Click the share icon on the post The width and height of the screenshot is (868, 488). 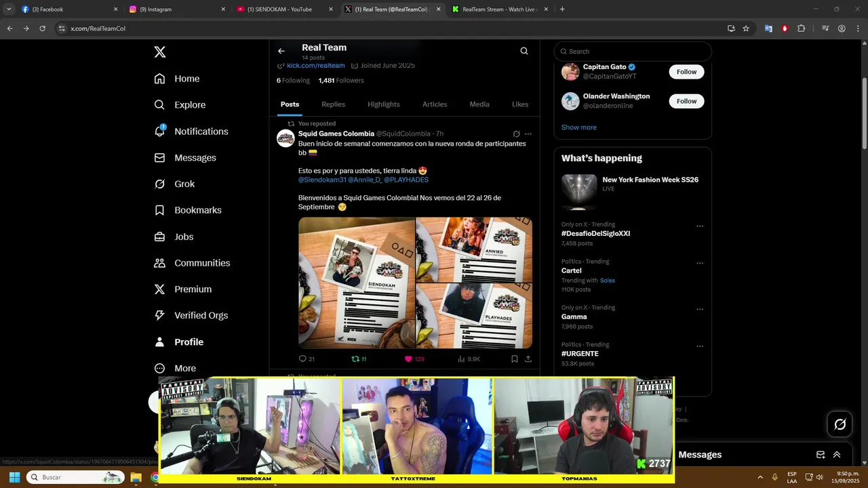tap(528, 359)
